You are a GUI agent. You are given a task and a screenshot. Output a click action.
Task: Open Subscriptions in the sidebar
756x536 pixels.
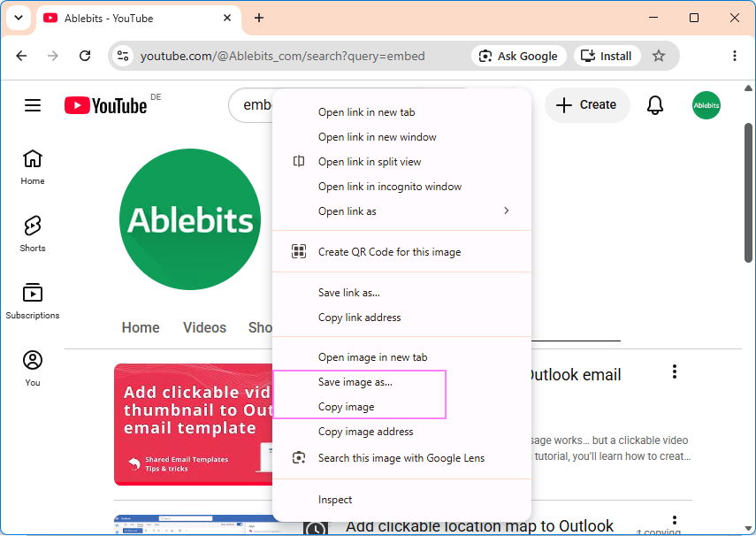[x=33, y=301]
